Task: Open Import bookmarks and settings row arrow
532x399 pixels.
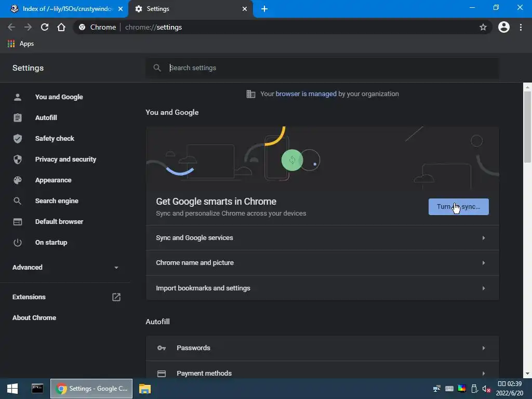Action: tap(484, 288)
